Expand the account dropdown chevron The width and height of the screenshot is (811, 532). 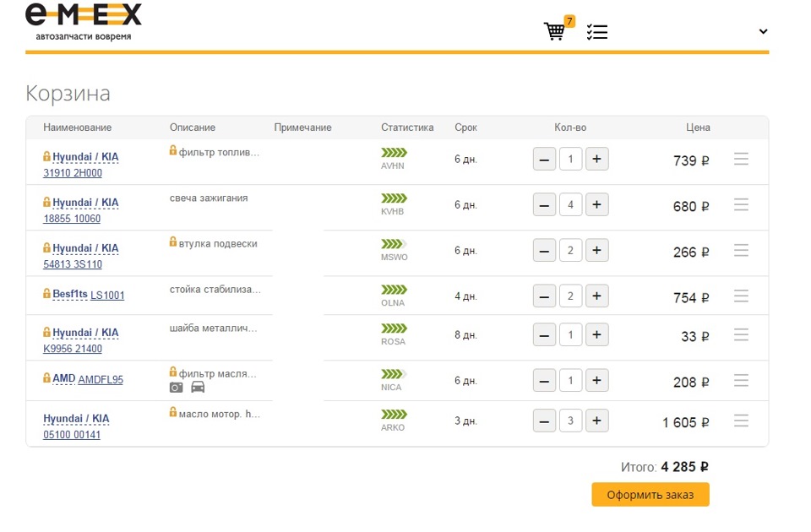(763, 31)
